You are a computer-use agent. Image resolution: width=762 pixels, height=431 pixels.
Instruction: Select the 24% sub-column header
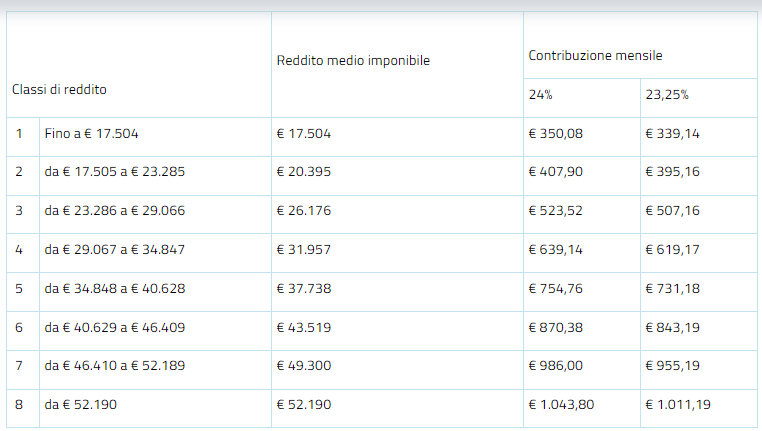[541, 95]
